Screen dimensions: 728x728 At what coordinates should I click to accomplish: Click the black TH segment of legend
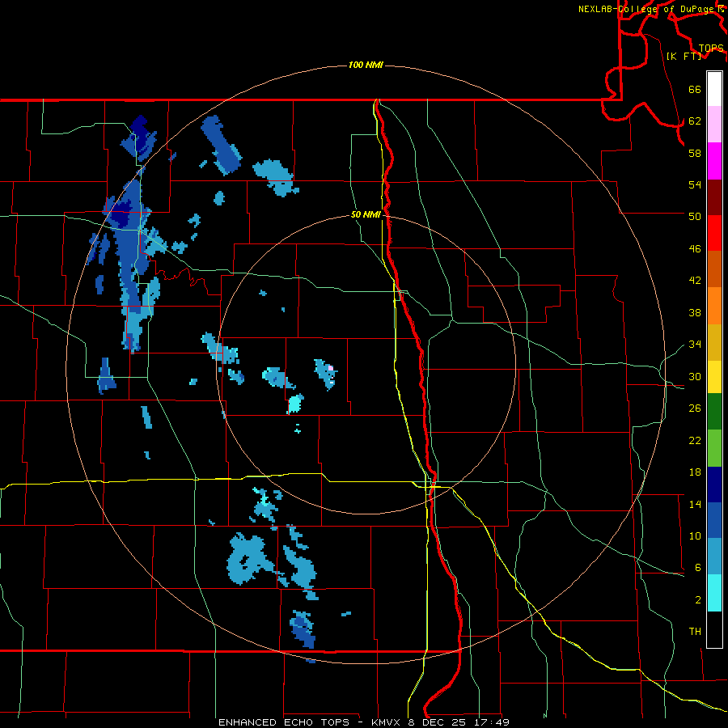[x=714, y=629]
